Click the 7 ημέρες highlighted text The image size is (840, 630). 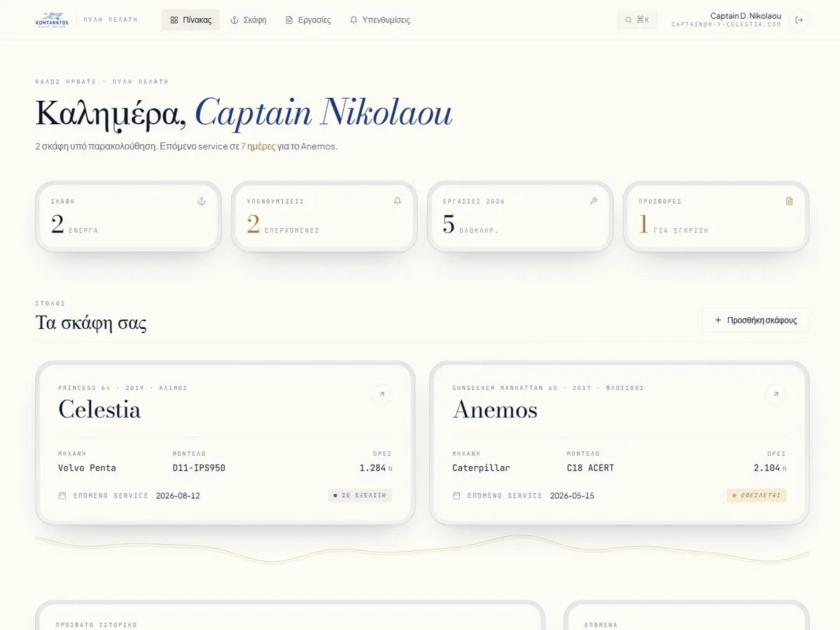pyautogui.click(x=258, y=146)
